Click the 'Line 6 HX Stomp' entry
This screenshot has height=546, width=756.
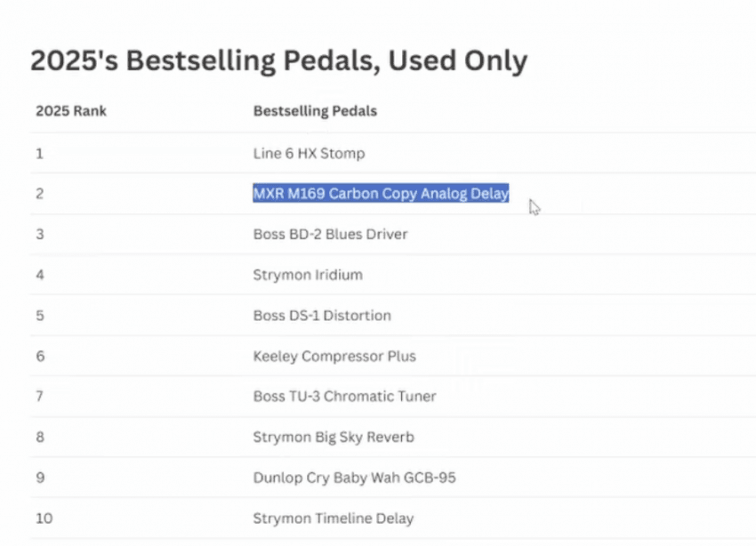309,153
